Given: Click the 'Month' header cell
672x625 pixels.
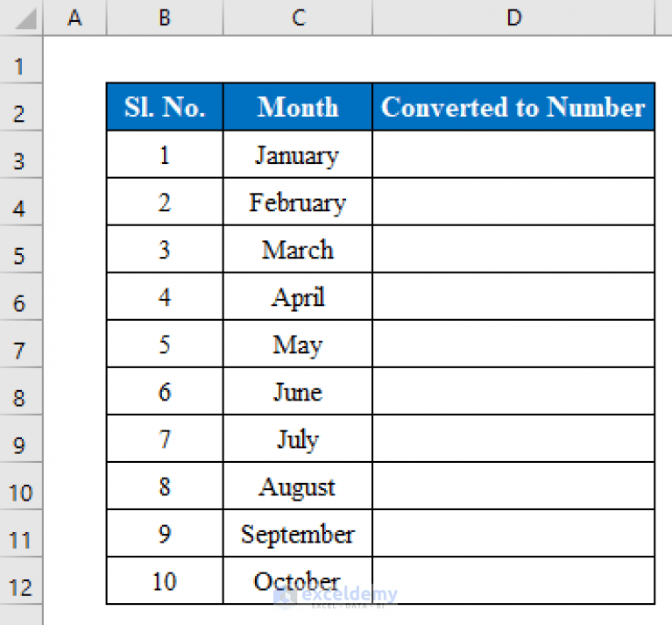Looking at the screenshot, I should [298, 107].
